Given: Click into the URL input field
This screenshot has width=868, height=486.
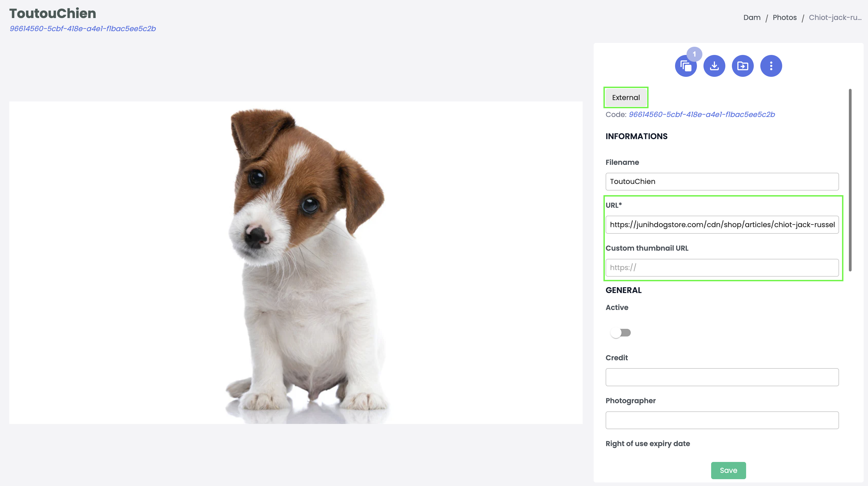Looking at the screenshot, I should [x=722, y=224].
